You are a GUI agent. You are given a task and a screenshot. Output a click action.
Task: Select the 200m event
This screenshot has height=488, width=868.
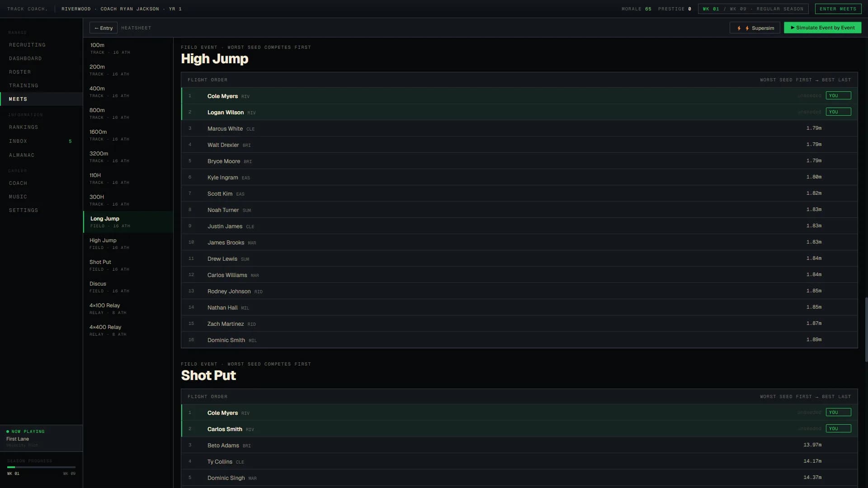[128, 70]
